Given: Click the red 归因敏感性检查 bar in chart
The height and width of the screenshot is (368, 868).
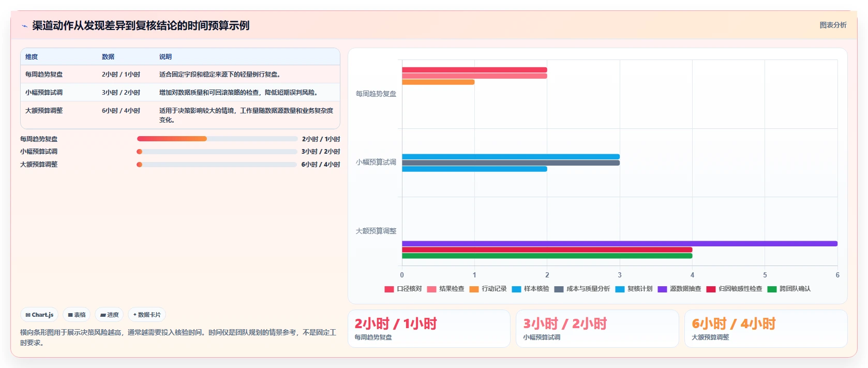Looking at the screenshot, I should (547, 250).
